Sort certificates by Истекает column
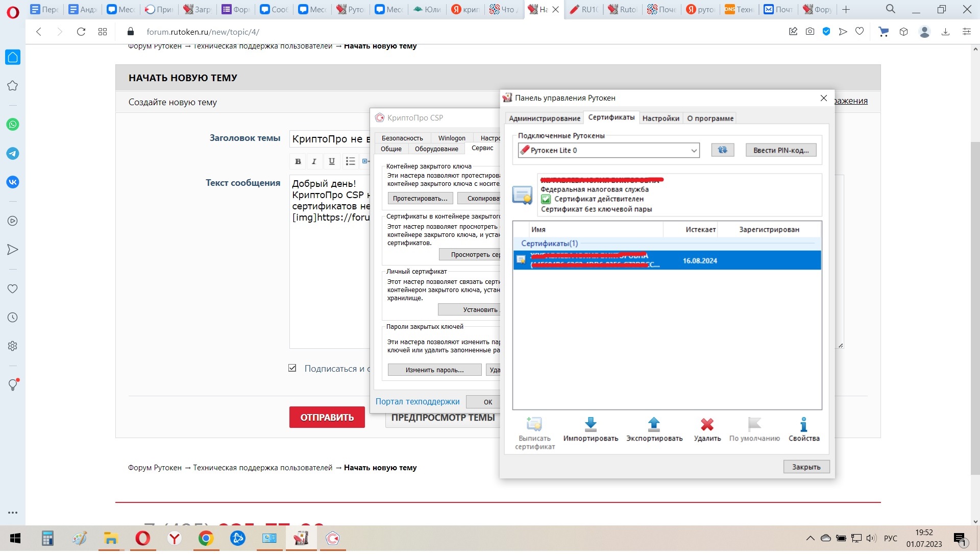Screen dimensions: 980x554 [700, 230]
